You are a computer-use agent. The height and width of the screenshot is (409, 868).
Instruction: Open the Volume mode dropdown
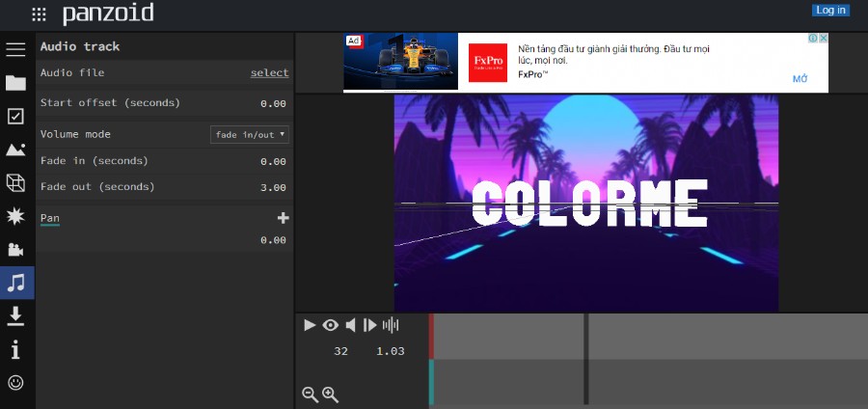(250, 134)
